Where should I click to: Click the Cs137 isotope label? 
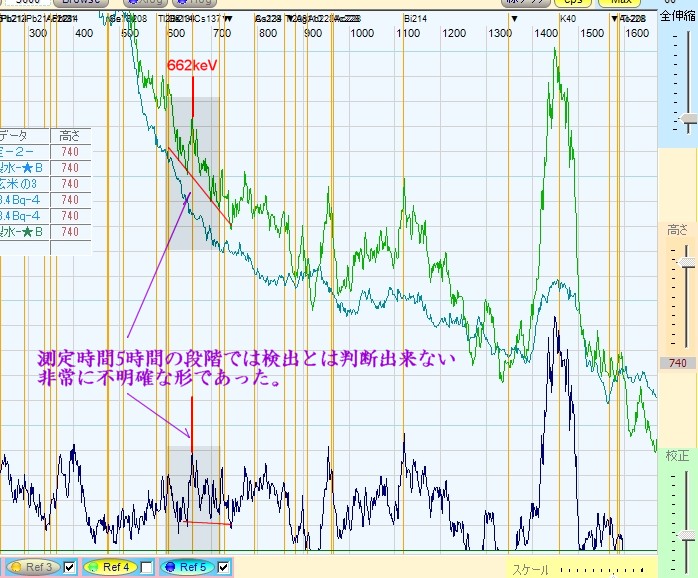207,19
